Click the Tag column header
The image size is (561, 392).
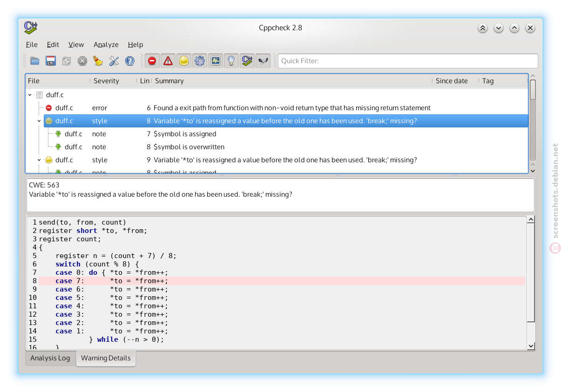coord(503,81)
